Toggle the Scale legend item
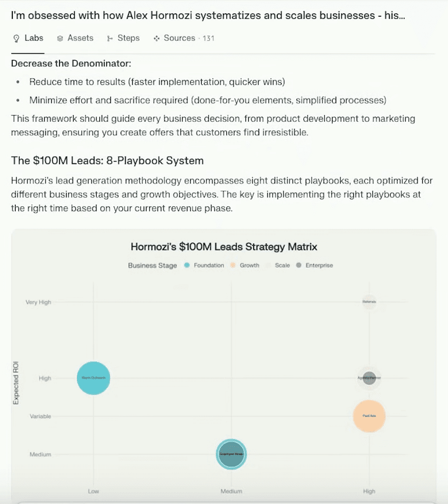 click(279, 265)
